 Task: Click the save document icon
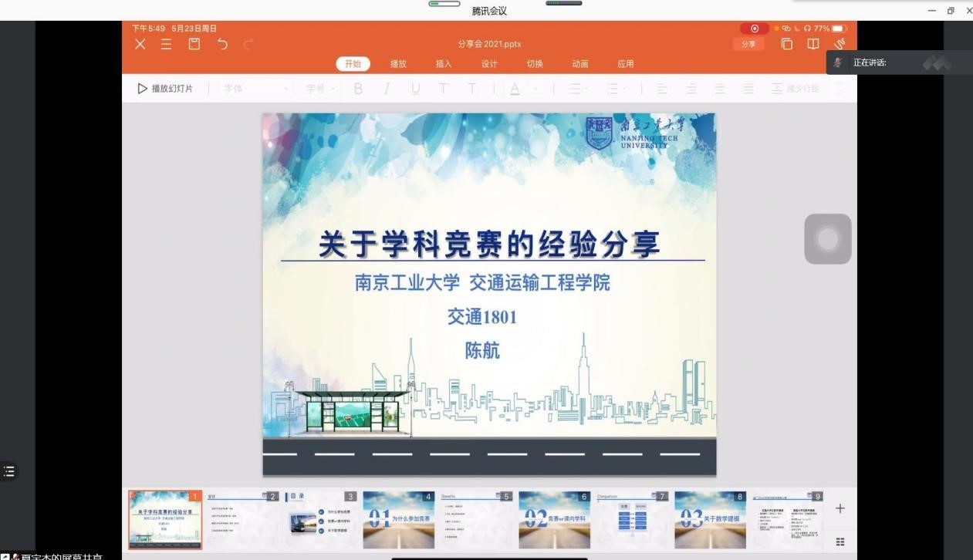click(194, 45)
